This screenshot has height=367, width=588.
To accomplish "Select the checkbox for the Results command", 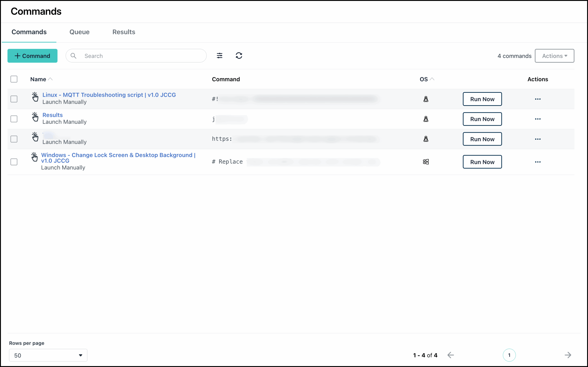I will point(14,119).
